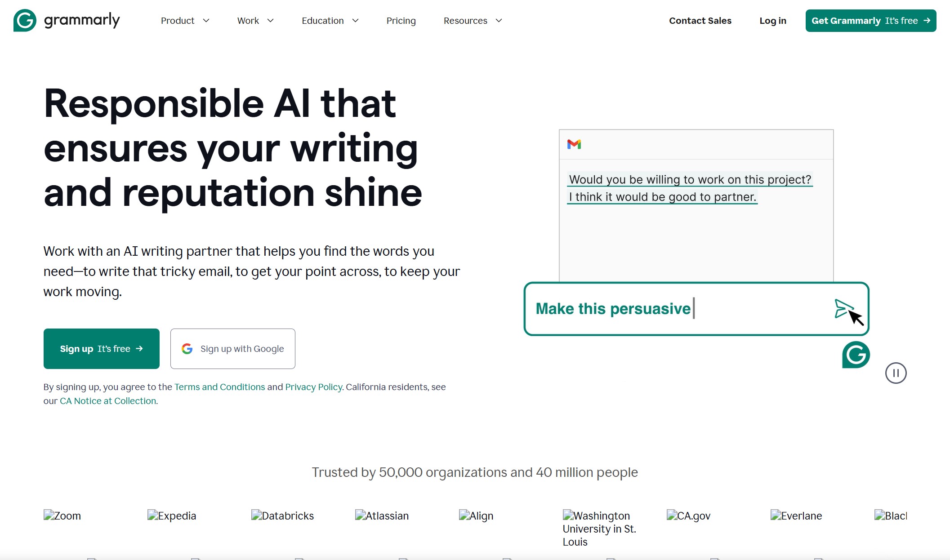Expand the Resources dropdown menu
950x560 pixels.
click(473, 21)
